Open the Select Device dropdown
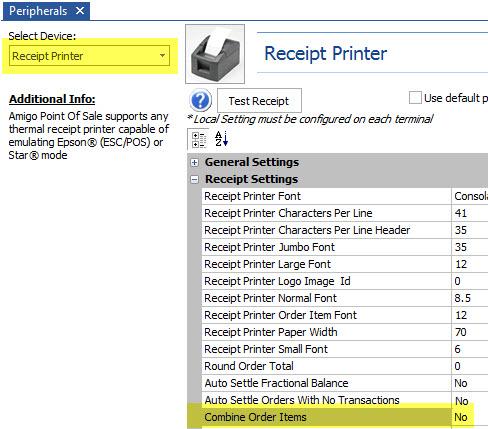The width and height of the screenshot is (488, 429). tap(89, 56)
